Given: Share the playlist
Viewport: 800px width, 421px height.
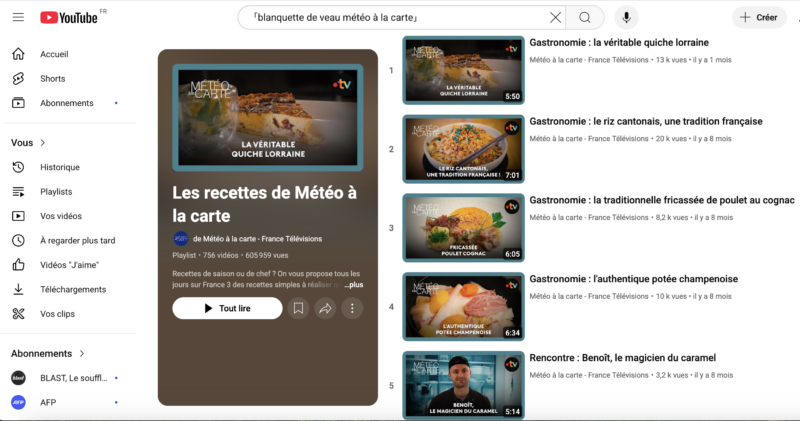Looking at the screenshot, I should coord(325,309).
